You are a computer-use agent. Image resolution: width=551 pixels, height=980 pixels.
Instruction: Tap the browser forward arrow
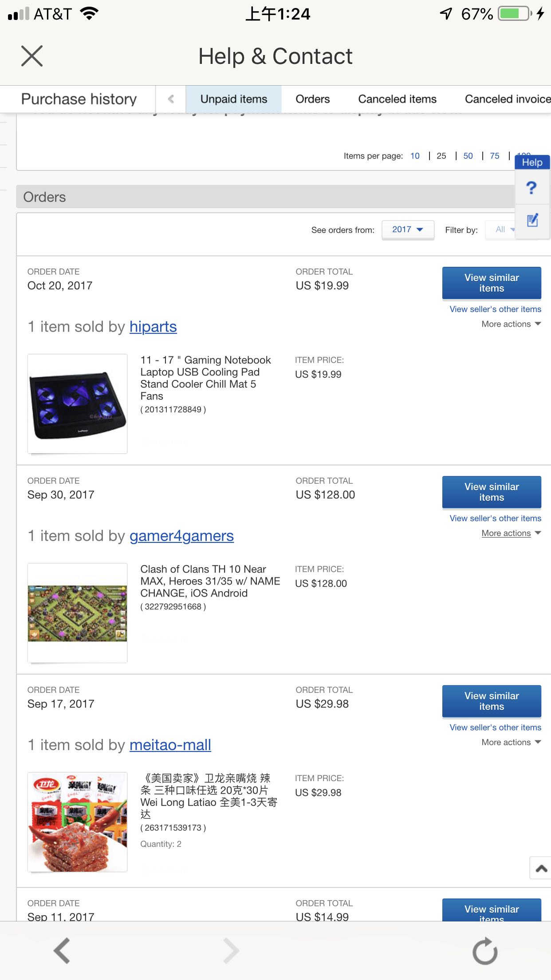pyautogui.click(x=231, y=951)
